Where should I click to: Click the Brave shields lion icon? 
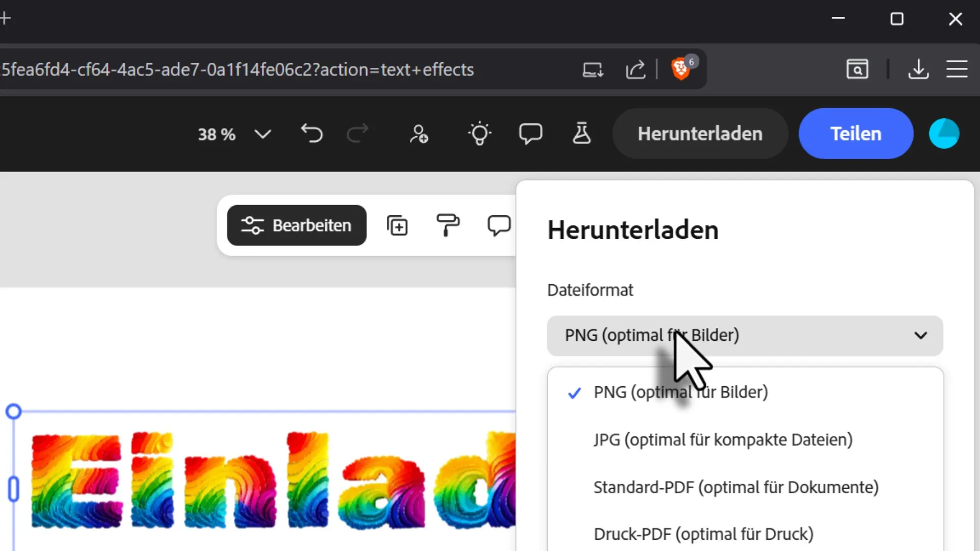(x=680, y=69)
